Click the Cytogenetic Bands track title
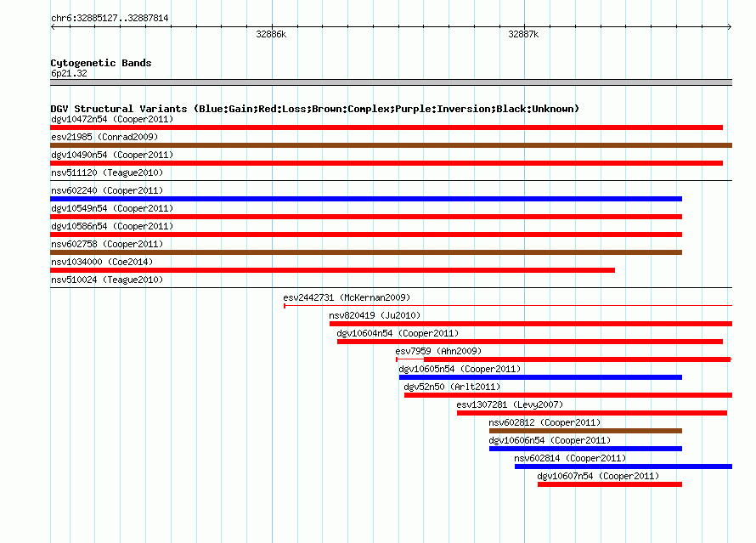Viewport: 756px width, 543px height. (x=101, y=63)
